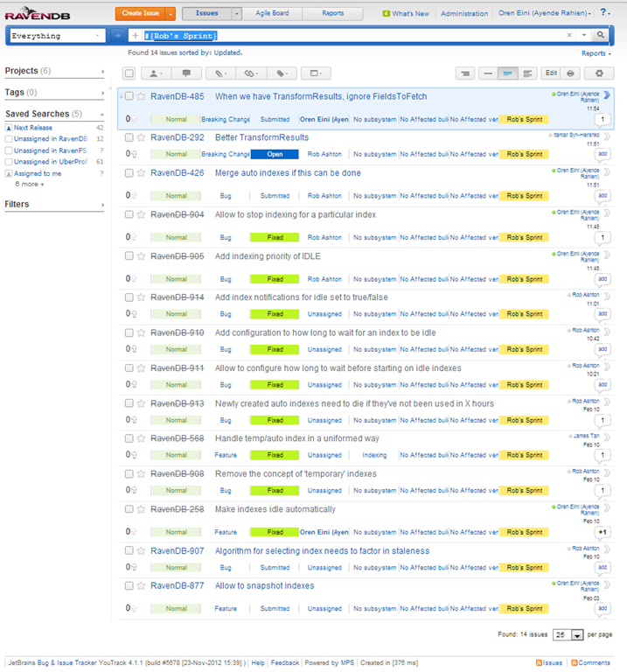Image resolution: width=627 pixels, height=672 pixels.
Task: Check the RavenDB-426 checkbox
Action: click(x=129, y=172)
